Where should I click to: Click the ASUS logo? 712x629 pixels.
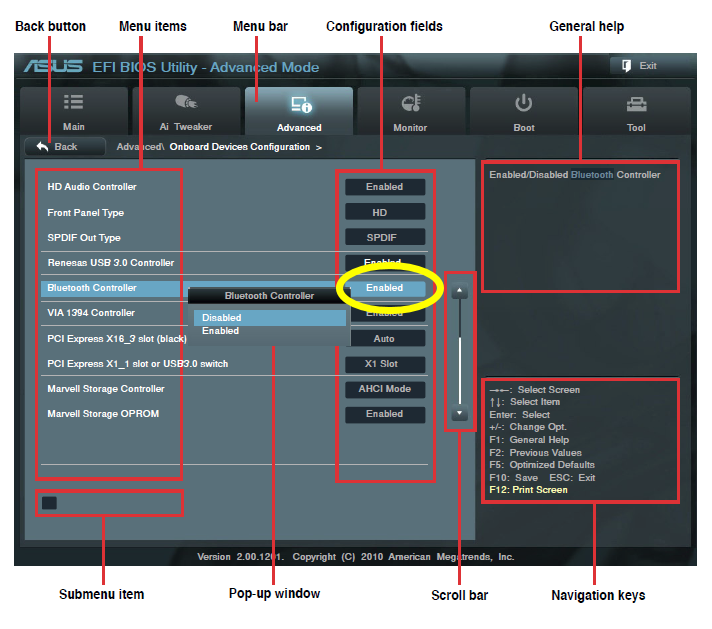point(54,66)
